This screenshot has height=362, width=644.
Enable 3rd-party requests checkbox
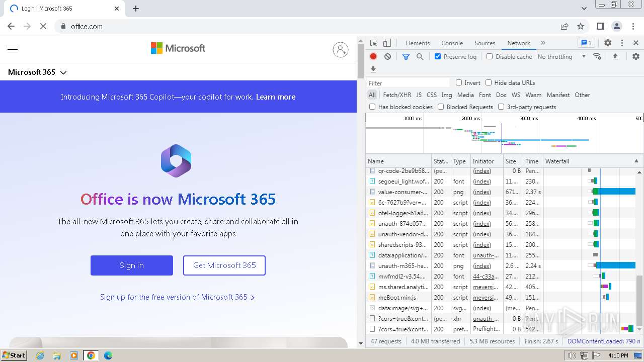pyautogui.click(x=501, y=107)
